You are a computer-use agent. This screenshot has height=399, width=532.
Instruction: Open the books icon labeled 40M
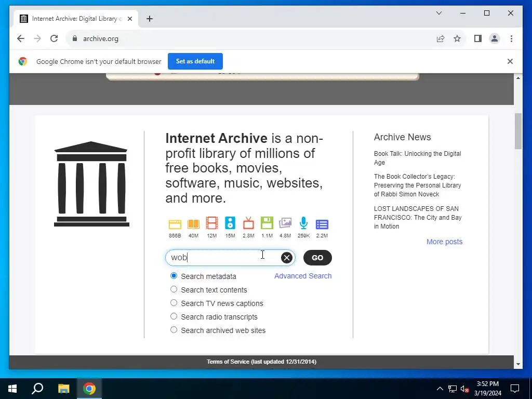click(193, 224)
